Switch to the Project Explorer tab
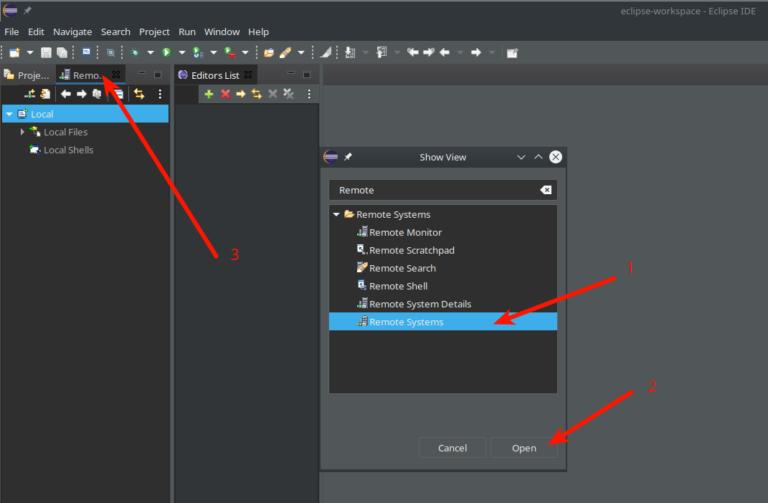The image size is (768, 503). [27, 75]
